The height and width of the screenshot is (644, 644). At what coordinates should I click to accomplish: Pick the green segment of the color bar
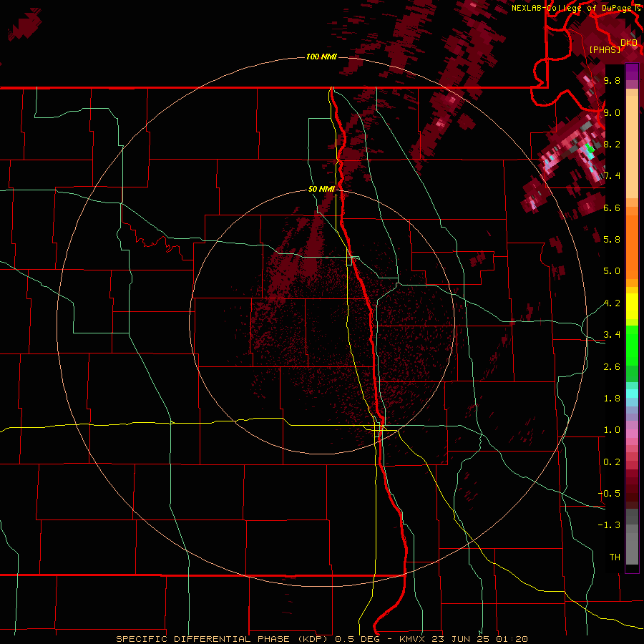[632, 345]
